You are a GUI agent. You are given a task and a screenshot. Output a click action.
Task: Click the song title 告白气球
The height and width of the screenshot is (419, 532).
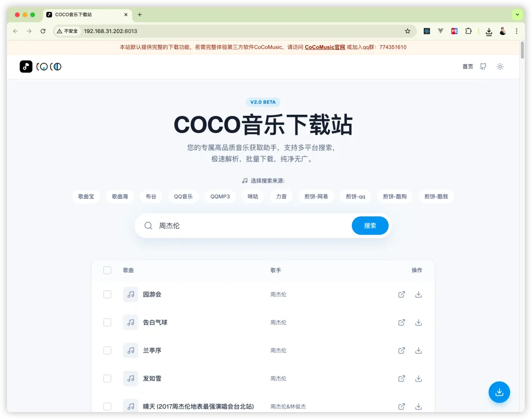click(x=155, y=322)
